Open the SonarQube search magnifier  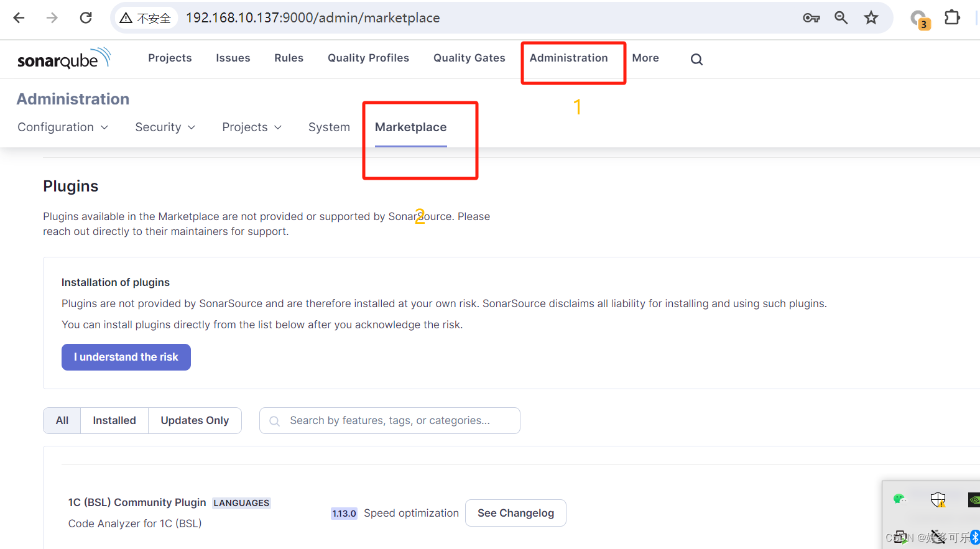coord(696,59)
